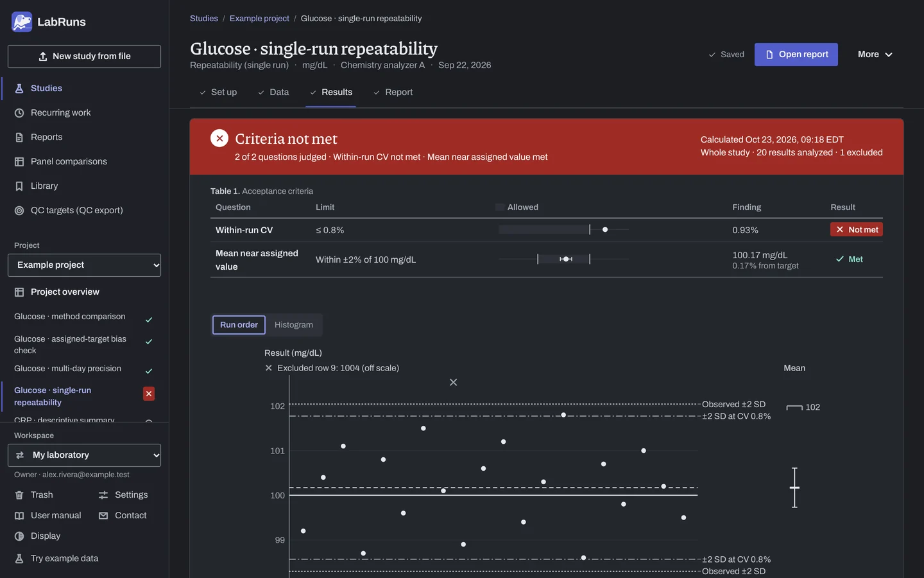Click the LabRuns logo icon

[x=22, y=22]
